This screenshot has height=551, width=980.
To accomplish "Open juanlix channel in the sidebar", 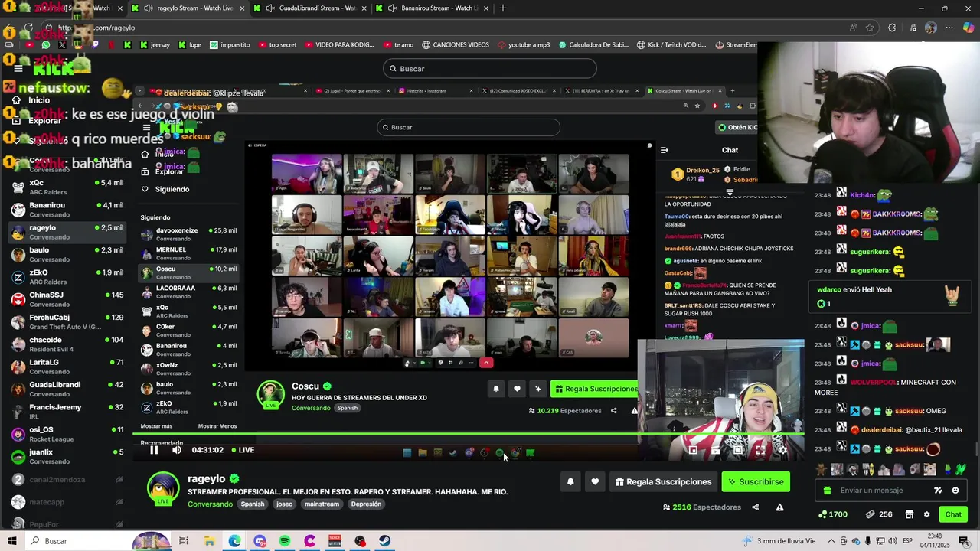I will click(67, 456).
